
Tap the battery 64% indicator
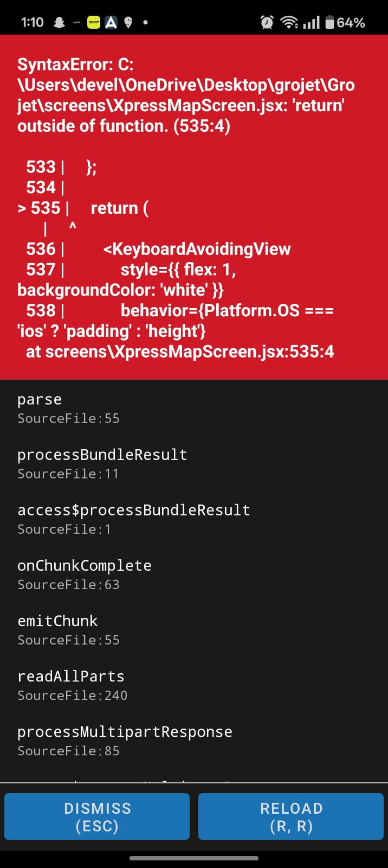[345, 22]
